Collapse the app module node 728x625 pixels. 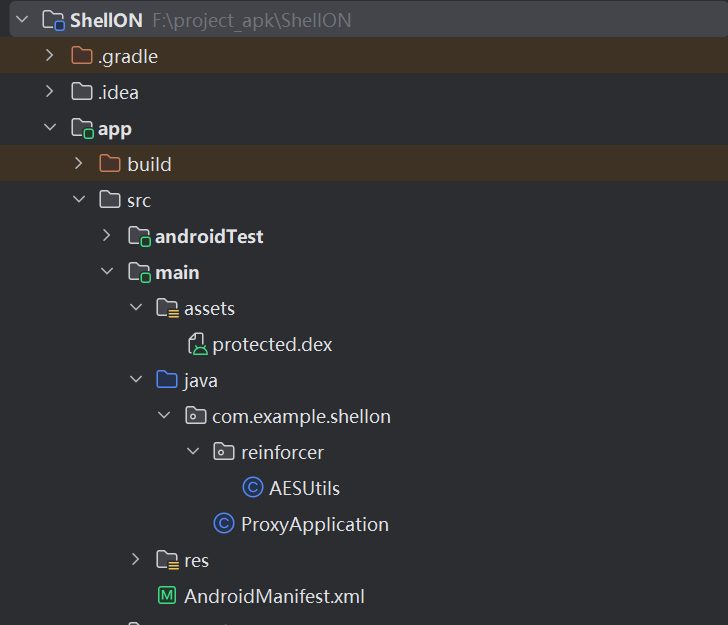click(49, 128)
